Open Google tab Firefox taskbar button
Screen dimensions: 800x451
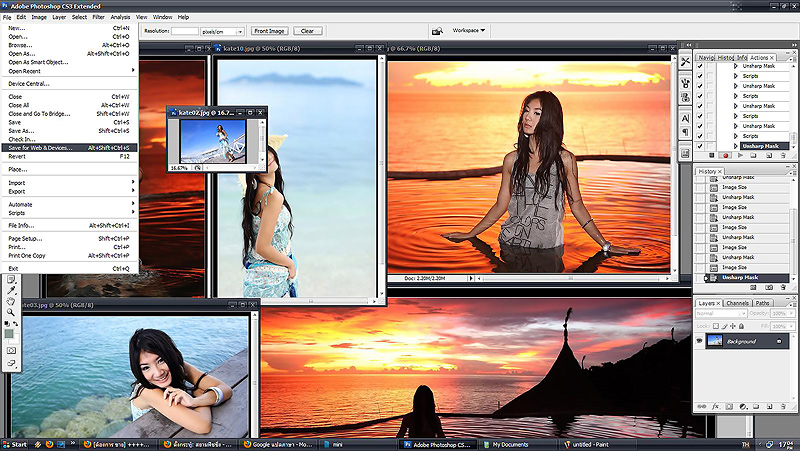coord(279,445)
